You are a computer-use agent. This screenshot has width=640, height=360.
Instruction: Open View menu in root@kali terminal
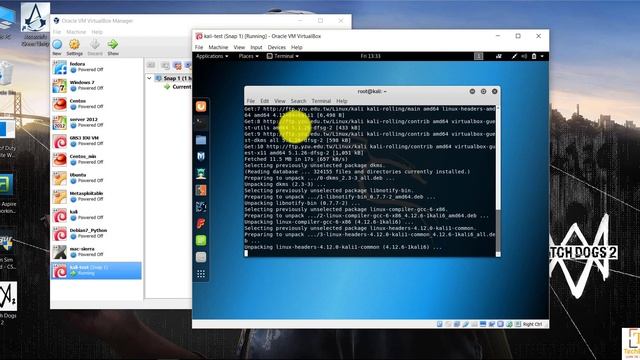(x=280, y=101)
